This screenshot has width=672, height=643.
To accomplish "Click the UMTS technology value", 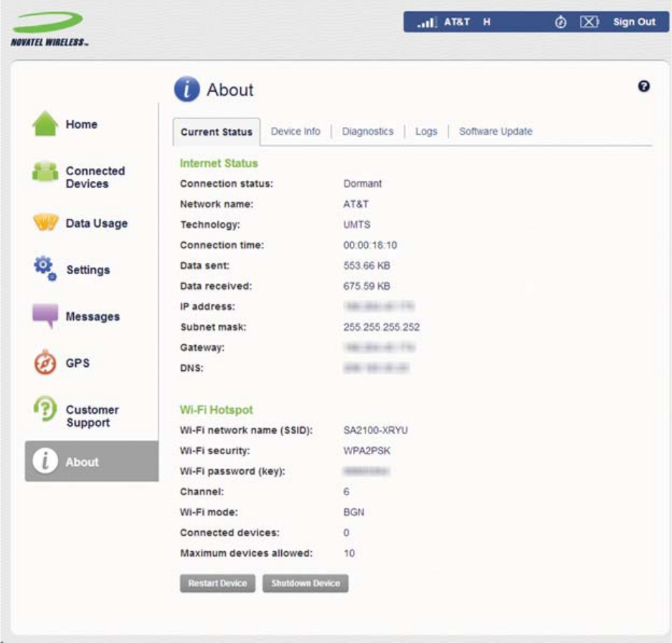I will point(356,225).
